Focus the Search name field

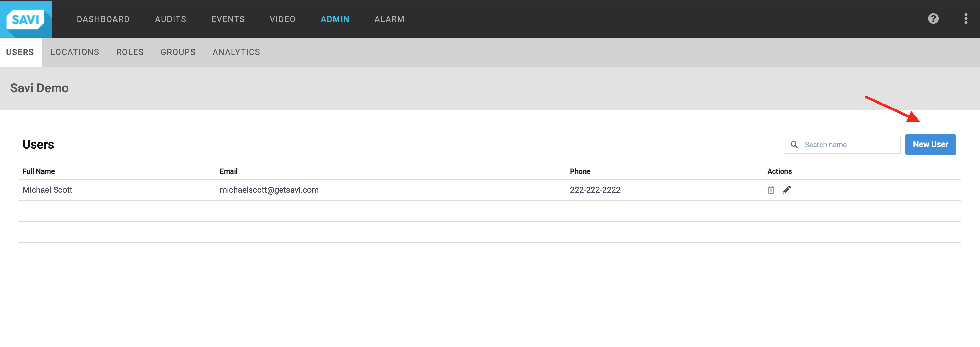842,145
